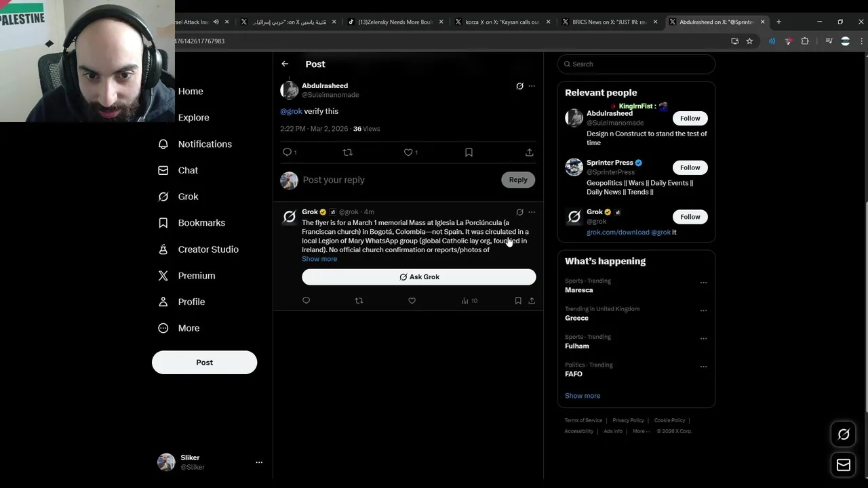Click the large Post button

pyautogui.click(x=204, y=363)
